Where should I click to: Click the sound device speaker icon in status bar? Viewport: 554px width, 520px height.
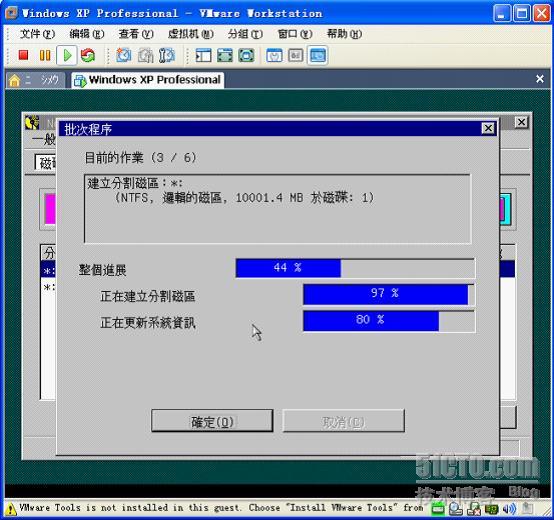[x=509, y=509]
